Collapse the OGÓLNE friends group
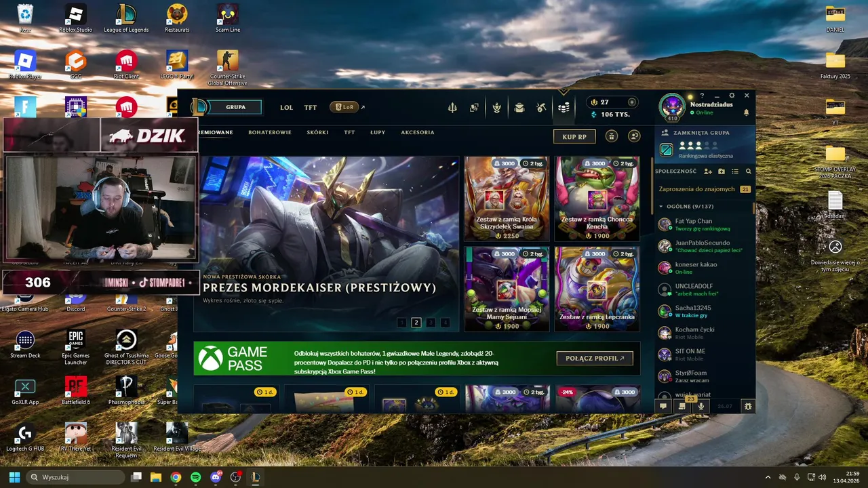 661,206
